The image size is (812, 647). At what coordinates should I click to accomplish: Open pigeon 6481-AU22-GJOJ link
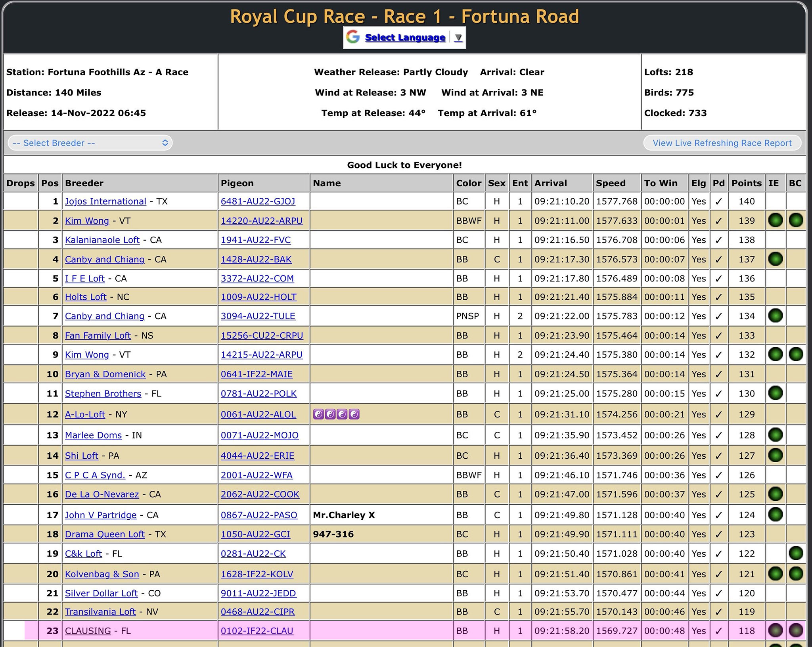click(x=258, y=201)
